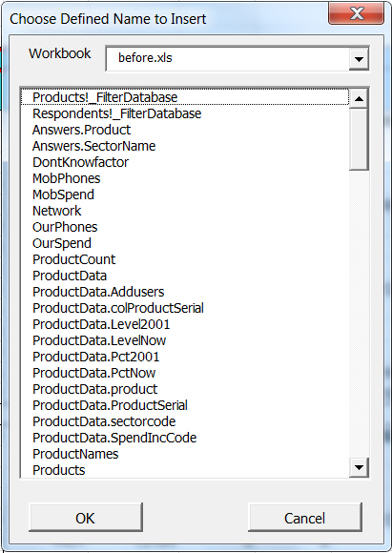Click the list scrollbar down arrow
Viewport: 392px width, 553px height.
(359, 467)
